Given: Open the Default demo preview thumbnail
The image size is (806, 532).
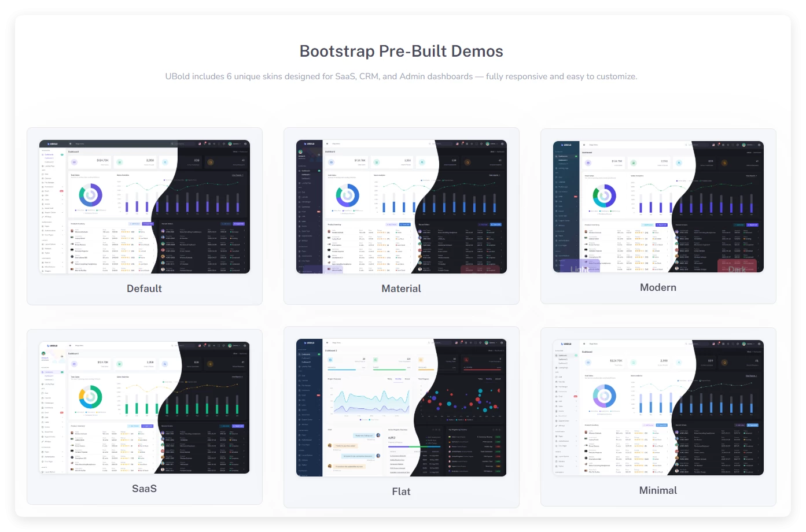Looking at the screenshot, I should pos(144,206).
